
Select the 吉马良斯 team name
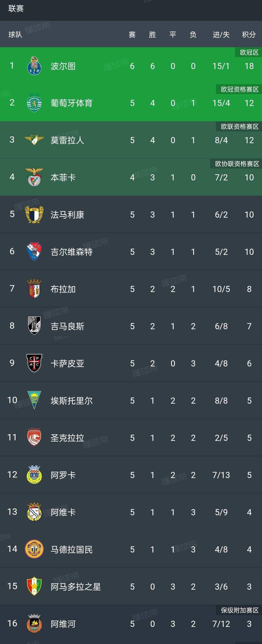coord(67,326)
